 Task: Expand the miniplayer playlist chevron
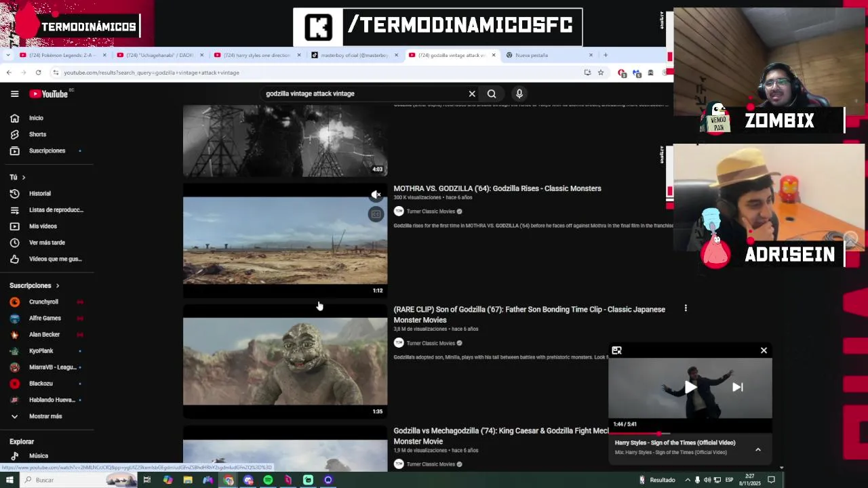[758, 449]
